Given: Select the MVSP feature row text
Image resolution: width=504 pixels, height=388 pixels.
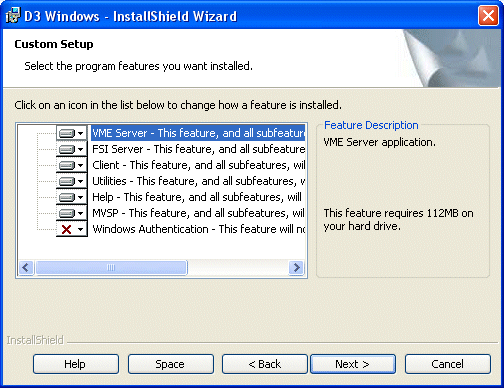Looking at the screenshot, I should pyautogui.click(x=198, y=213).
